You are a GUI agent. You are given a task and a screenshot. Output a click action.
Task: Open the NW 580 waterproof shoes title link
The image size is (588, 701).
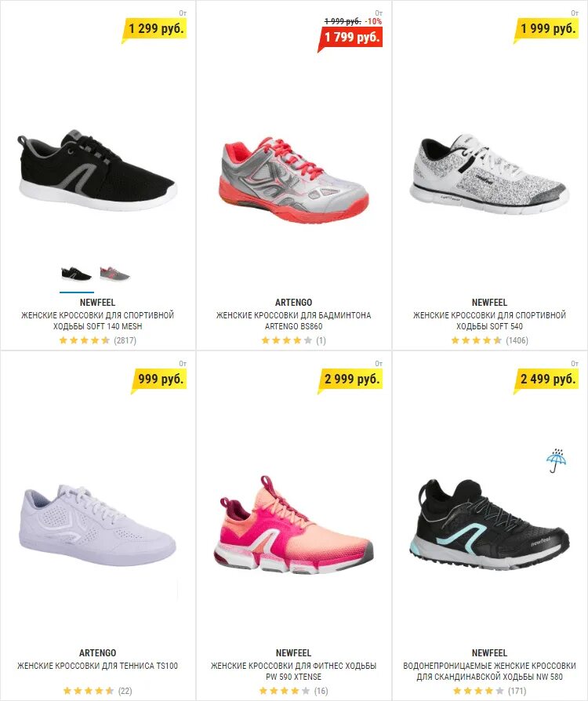pyautogui.click(x=489, y=671)
